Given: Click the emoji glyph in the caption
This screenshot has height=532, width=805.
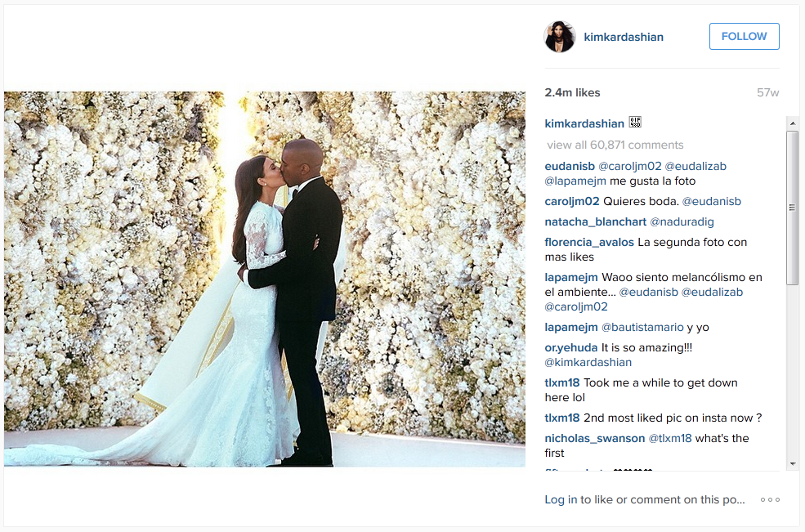Looking at the screenshot, I should (x=635, y=123).
